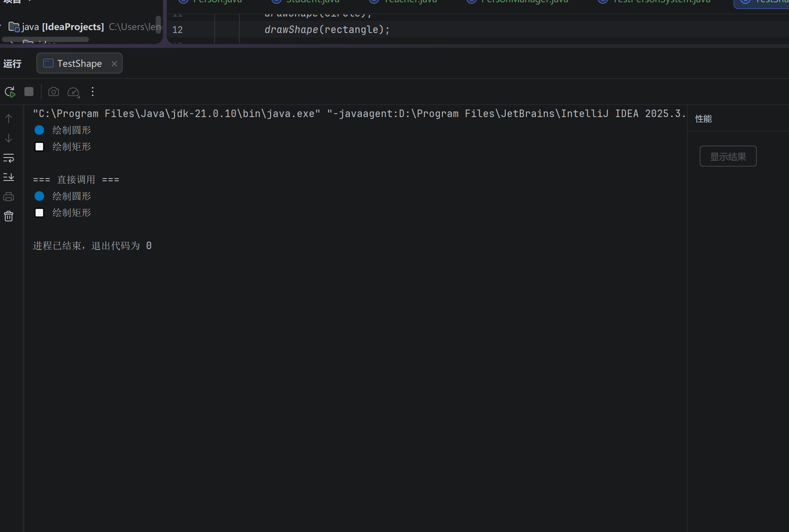Click the 性能 panel header
The width and height of the screenshot is (789, 532).
(x=703, y=119)
